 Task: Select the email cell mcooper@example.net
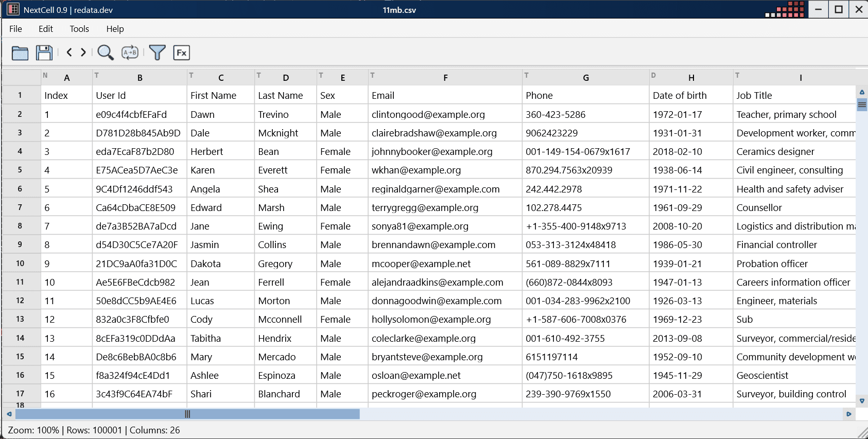click(x=445, y=264)
